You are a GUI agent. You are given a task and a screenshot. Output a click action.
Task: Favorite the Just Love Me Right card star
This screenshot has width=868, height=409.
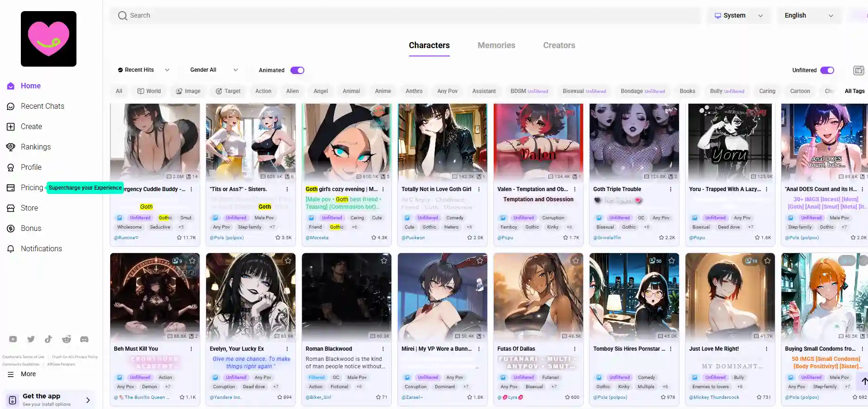click(767, 261)
